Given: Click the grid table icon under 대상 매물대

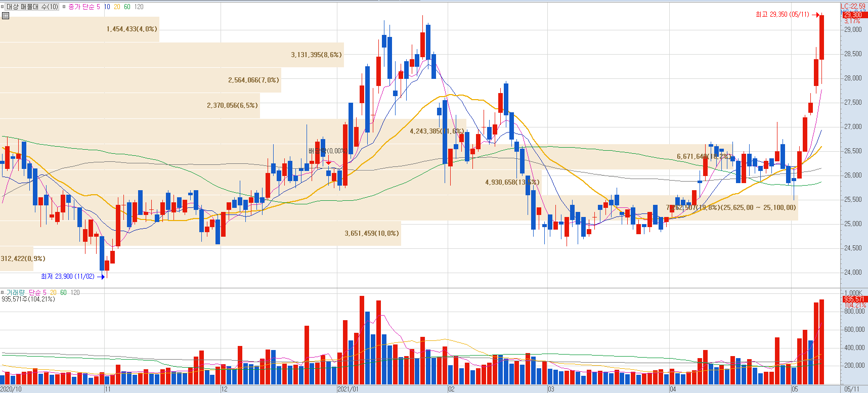Looking at the screenshot, I should (6, 16).
